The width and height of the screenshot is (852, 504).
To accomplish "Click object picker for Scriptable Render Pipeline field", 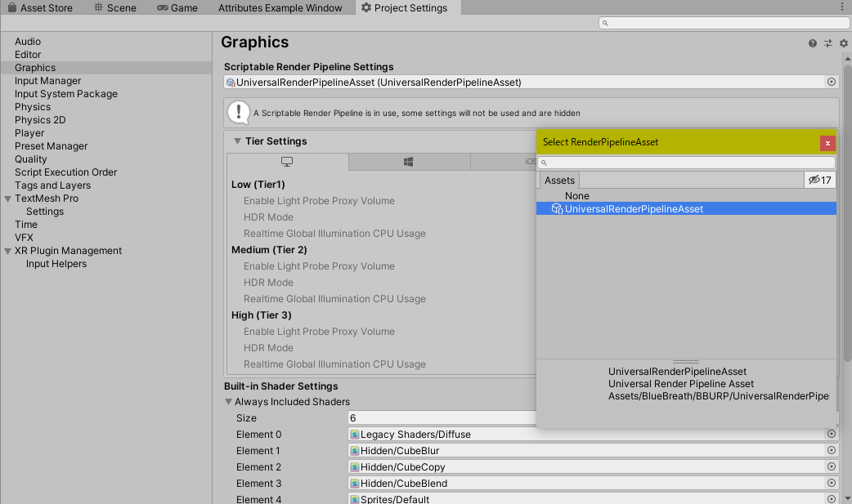I will tap(832, 82).
